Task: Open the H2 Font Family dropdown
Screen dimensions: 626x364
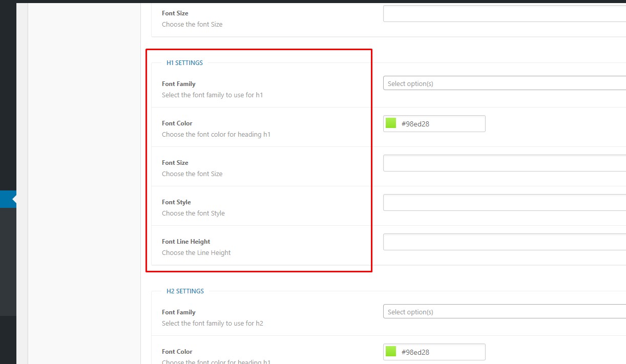Action: (504, 312)
